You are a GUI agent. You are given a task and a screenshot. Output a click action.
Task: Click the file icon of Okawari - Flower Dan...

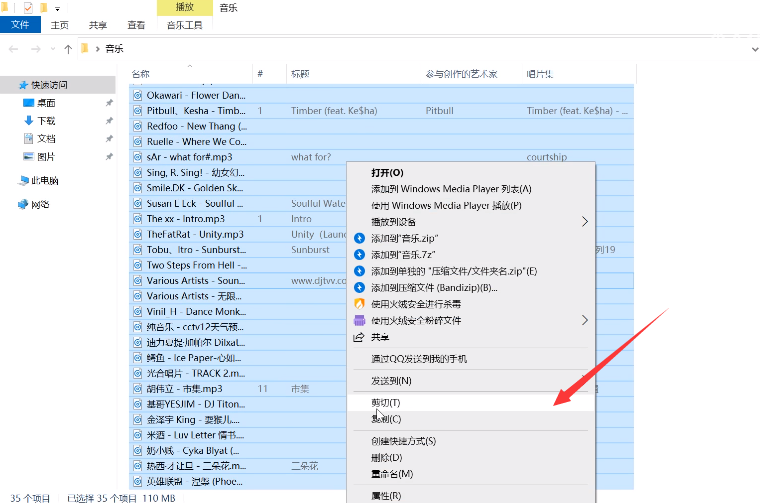tap(138, 95)
